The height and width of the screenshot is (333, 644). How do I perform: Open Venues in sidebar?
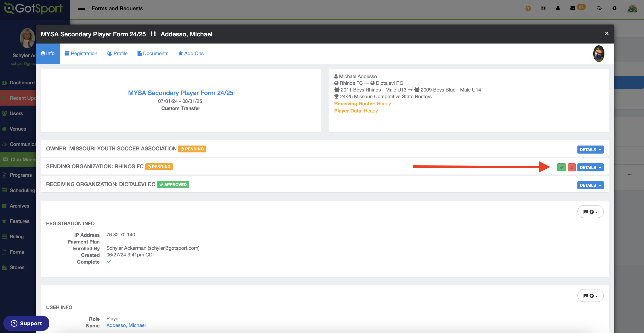(18, 129)
